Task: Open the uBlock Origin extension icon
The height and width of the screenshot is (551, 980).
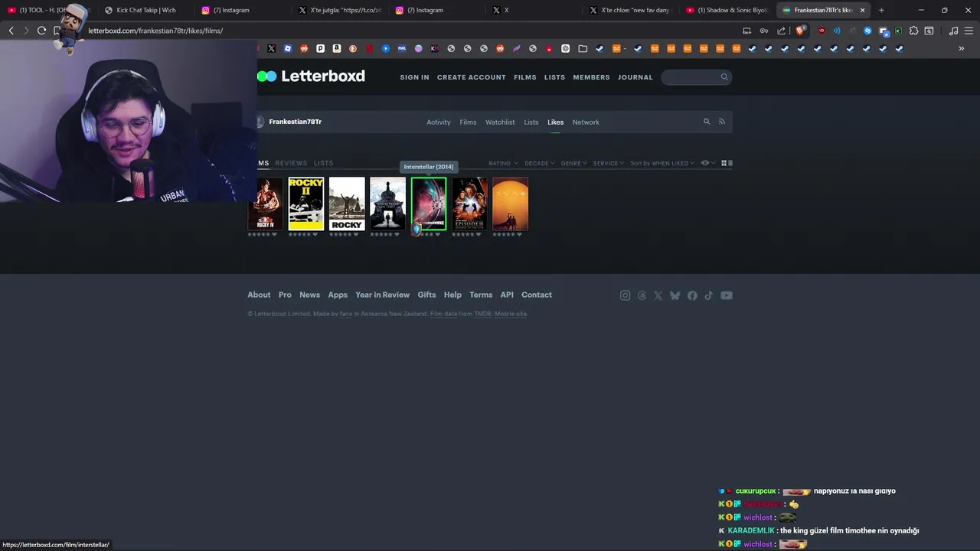Action: [x=822, y=31]
